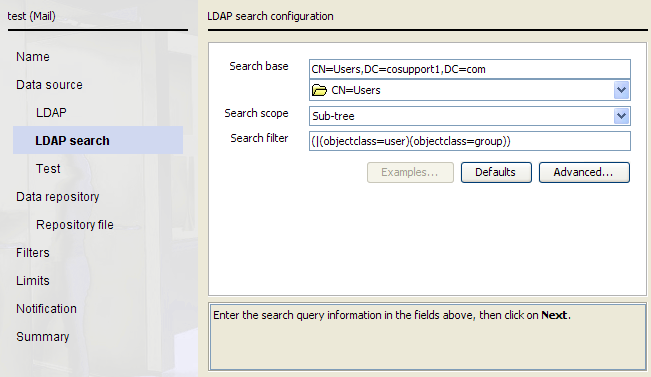Select the Data source step
Image resolution: width=651 pixels, height=377 pixels.
coord(49,85)
